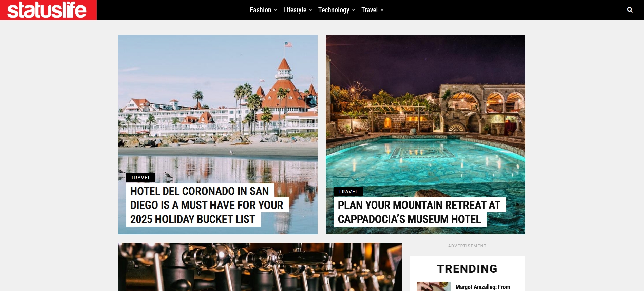Open the Fashion menu item

coord(261,10)
